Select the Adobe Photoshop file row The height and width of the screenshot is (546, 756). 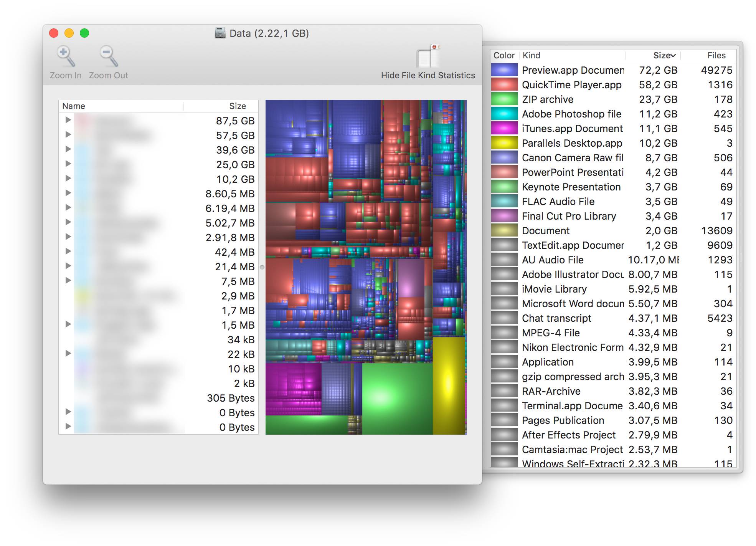point(613,114)
